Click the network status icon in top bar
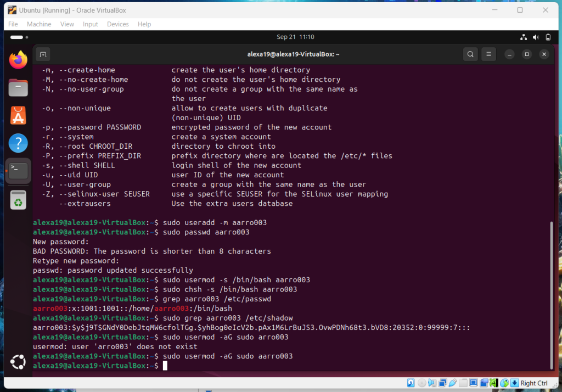The height and width of the screenshot is (392, 562). [x=523, y=37]
